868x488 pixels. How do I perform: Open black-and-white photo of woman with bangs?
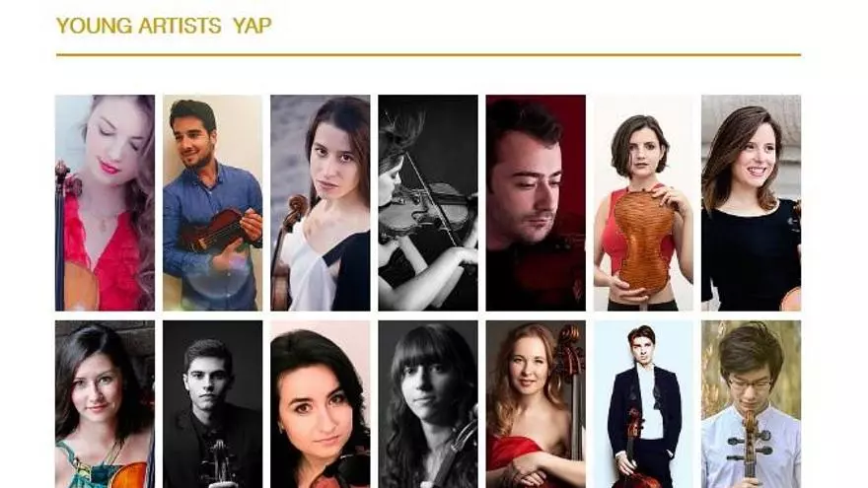pos(428,404)
